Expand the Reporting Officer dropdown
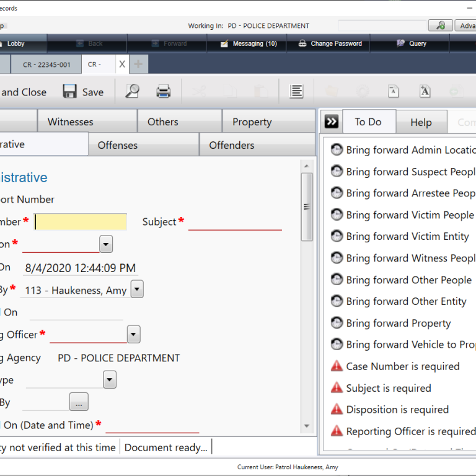This screenshot has width=476, height=476. tap(134, 334)
